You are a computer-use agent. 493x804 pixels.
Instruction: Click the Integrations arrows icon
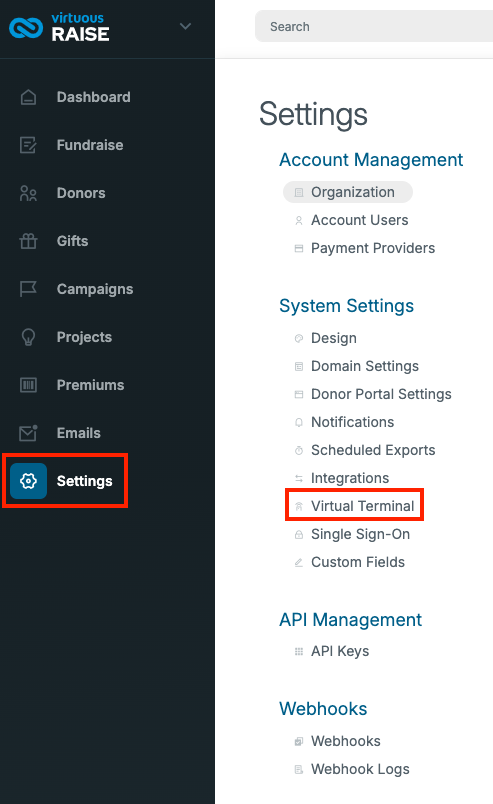299,479
